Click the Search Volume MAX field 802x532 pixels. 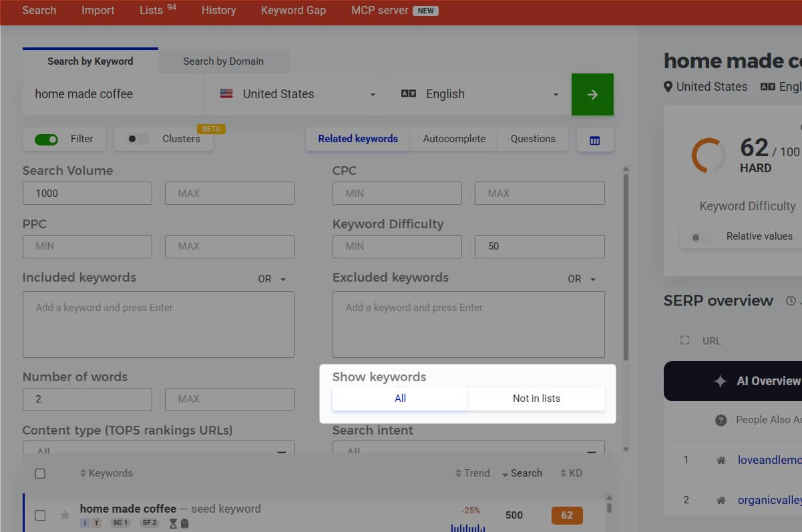tap(230, 194)
